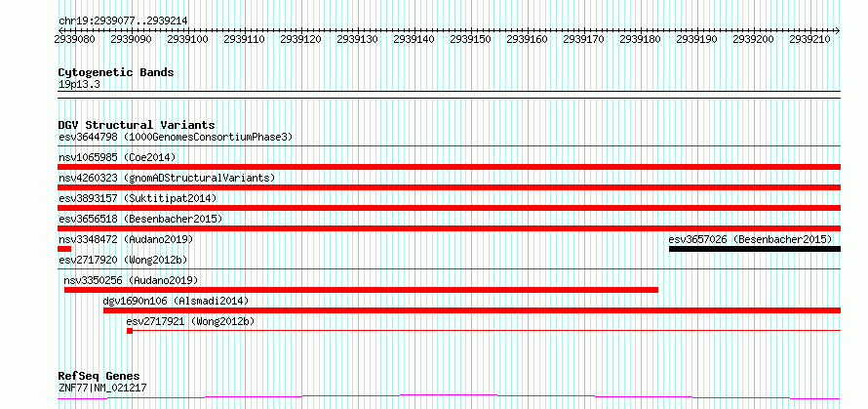This screenshot has height=409, width=868.
Task: Click ruler position 2939150
Action: point(470,39)
